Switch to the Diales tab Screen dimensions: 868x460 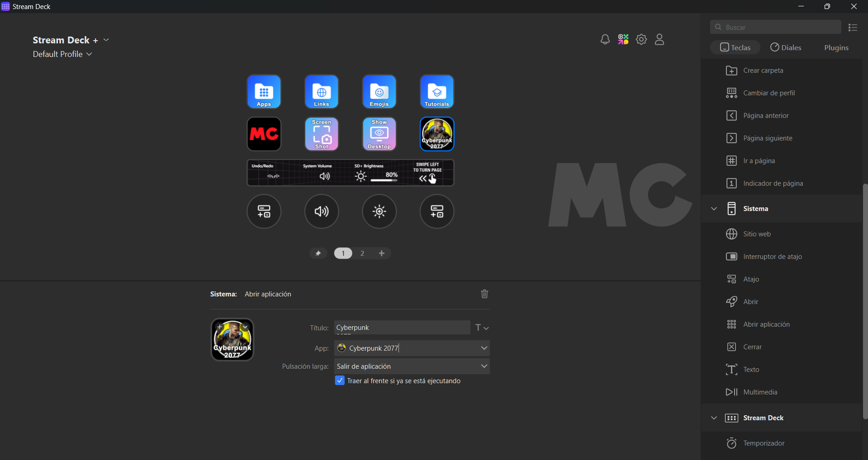point(786,47)
